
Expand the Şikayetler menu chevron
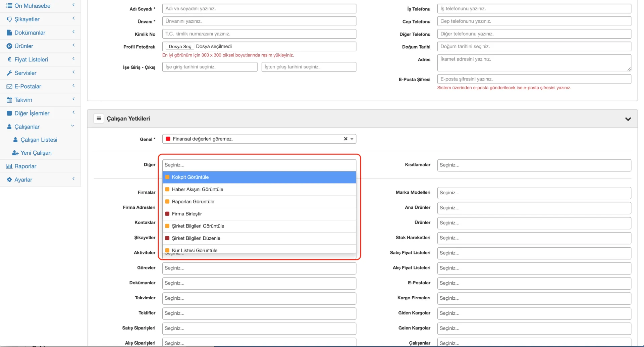[x=73, y=18]
